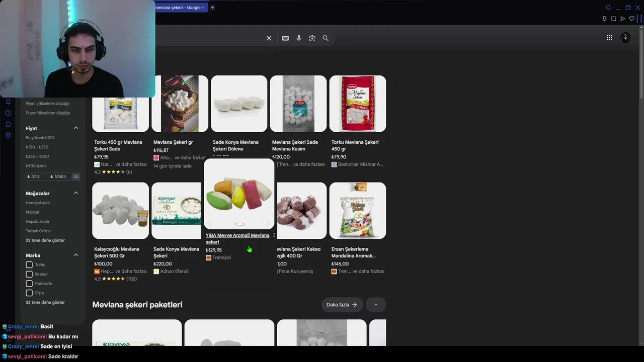
Task: Click the browser tab search magnifier icon
Action: click(x=608, y=8)
